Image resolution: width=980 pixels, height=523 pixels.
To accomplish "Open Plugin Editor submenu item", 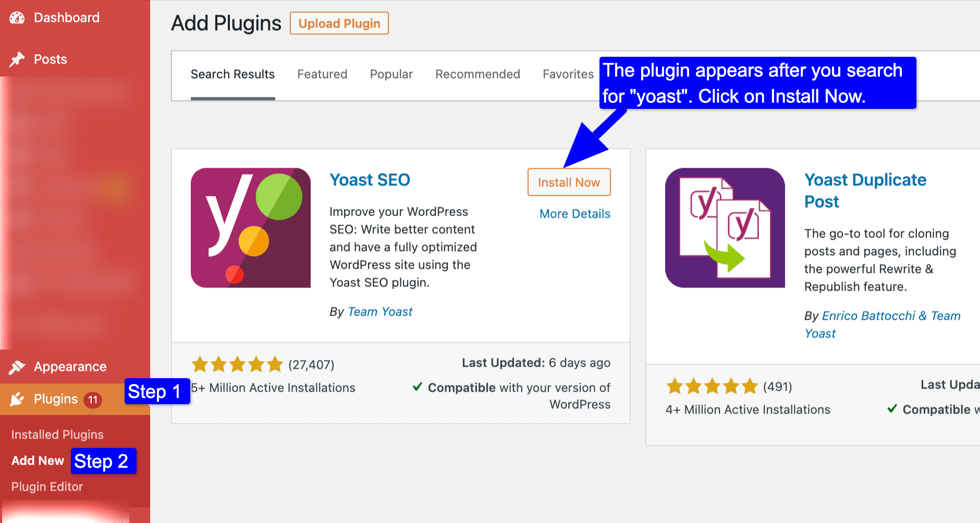I will 47,487.
